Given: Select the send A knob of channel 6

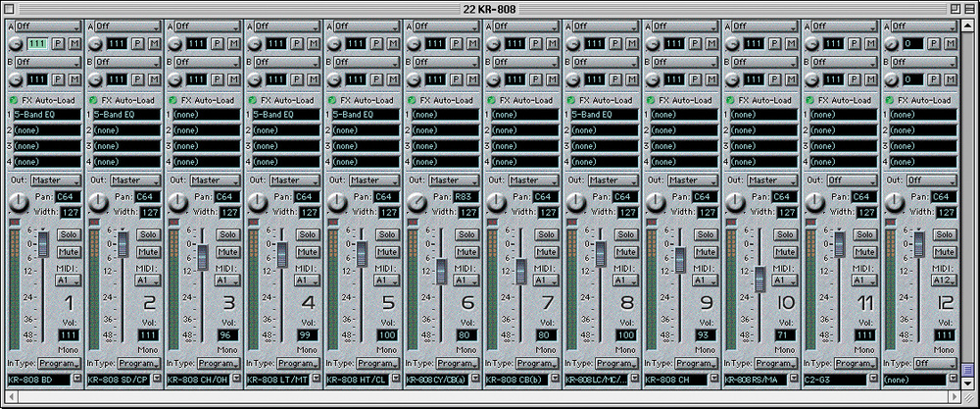Looking at the screenshot, I should pyautogui.click(x=415, y=44).
